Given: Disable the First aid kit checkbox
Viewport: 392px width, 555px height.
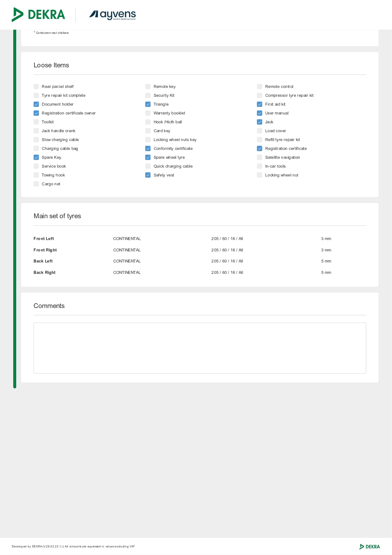Looking at the screenshot, I should [x=260, y=104].
